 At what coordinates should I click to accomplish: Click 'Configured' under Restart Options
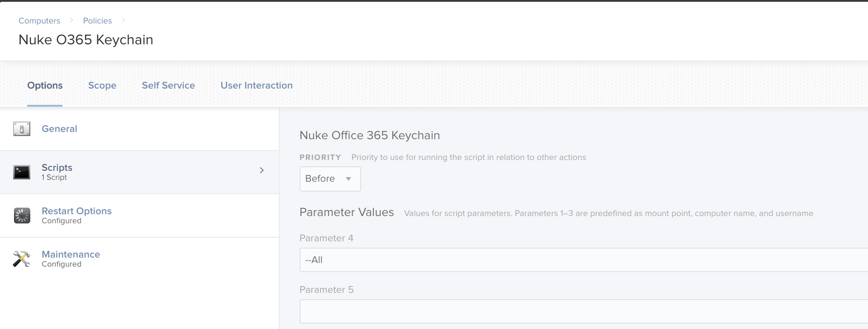point(62,221)
